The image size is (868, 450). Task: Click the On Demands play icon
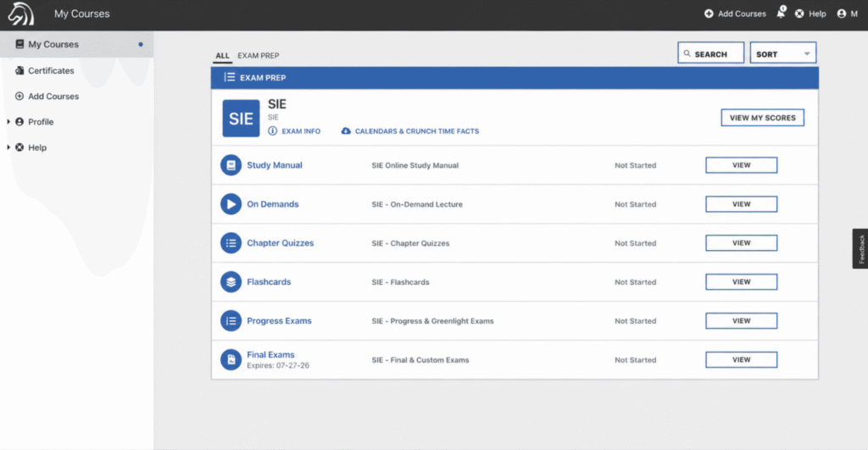(231, 204)
